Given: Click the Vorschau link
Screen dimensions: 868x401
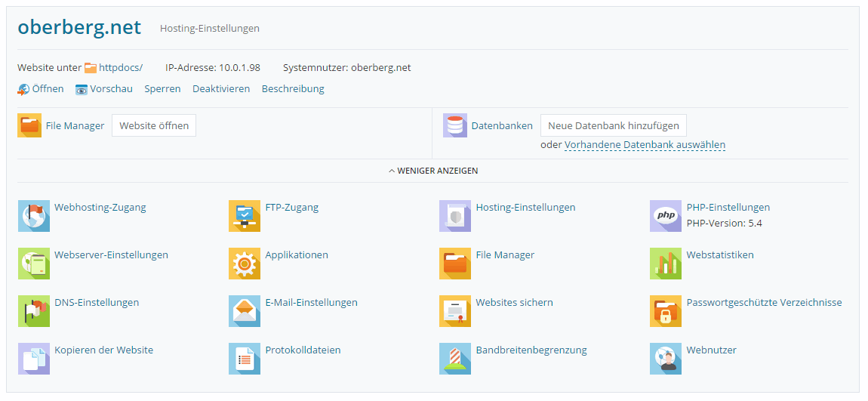Looking at the screenshot, I should [111, 88].
